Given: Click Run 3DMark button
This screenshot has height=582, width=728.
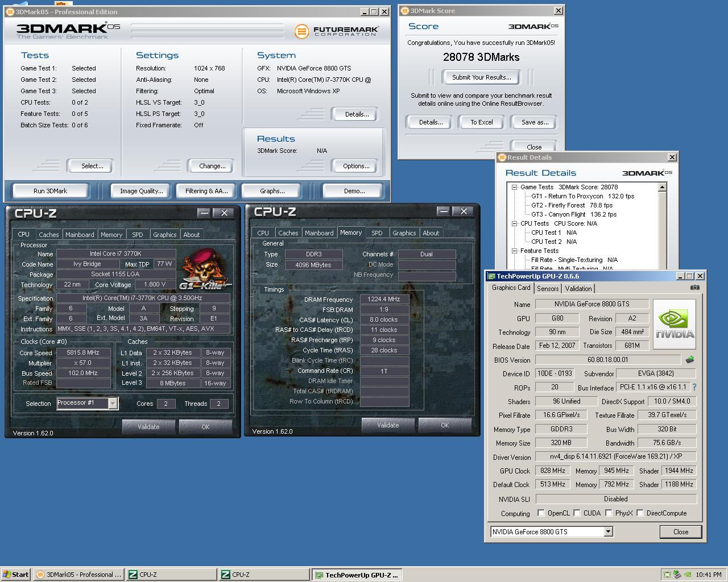Looking at the screenshot, I should [50, 191].
